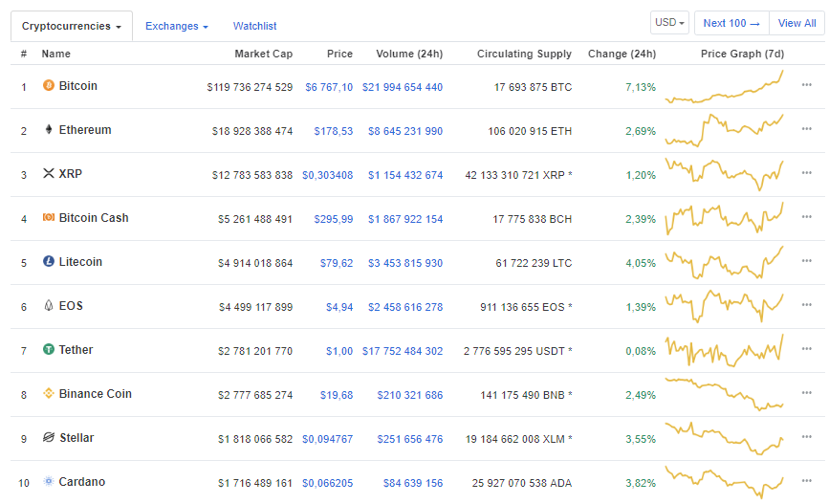Click EOS market cap $4 499 117 899
This screenshot has height=504, width=829.
pyautogui.click(x=255, y=307)
